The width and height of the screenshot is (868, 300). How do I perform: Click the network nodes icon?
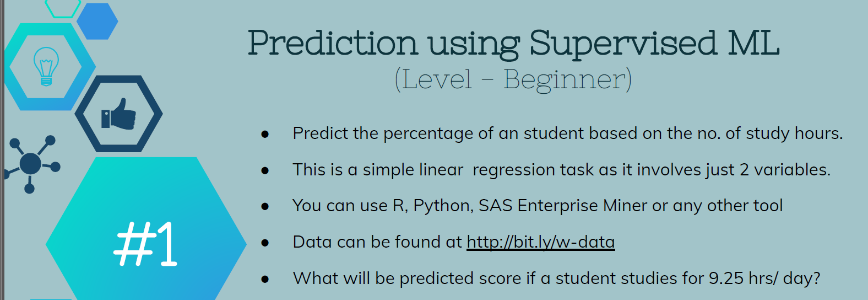click(x=31, y=163)
